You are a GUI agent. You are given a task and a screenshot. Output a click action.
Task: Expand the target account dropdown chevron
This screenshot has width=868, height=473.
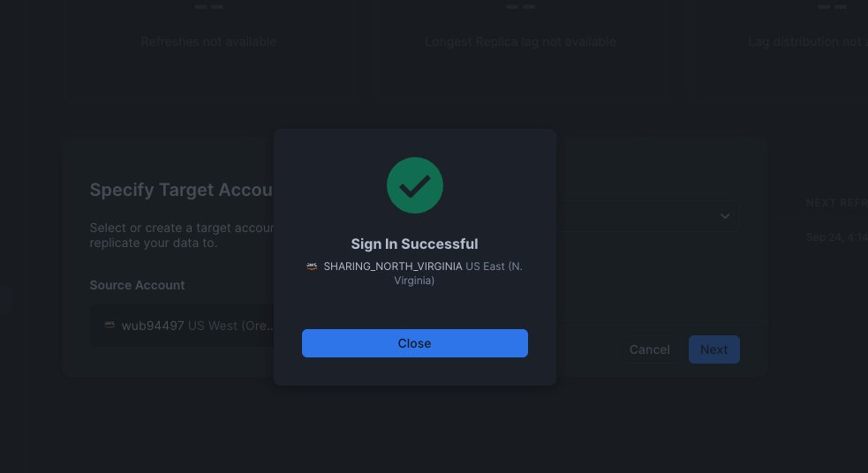click(x=724, y=216)
